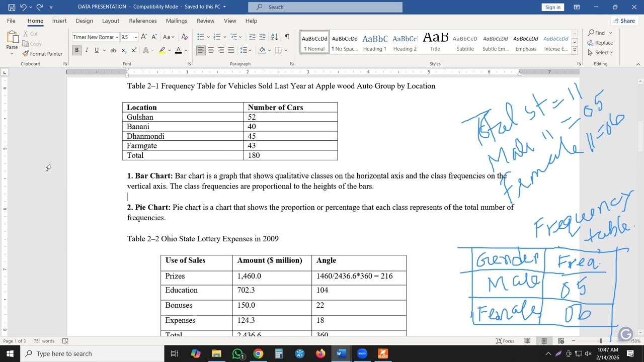Image resolution: width=644 pixels, height=362 pixels.
Task: Switch to the Insert tab
Action: [x=59, y=21]
